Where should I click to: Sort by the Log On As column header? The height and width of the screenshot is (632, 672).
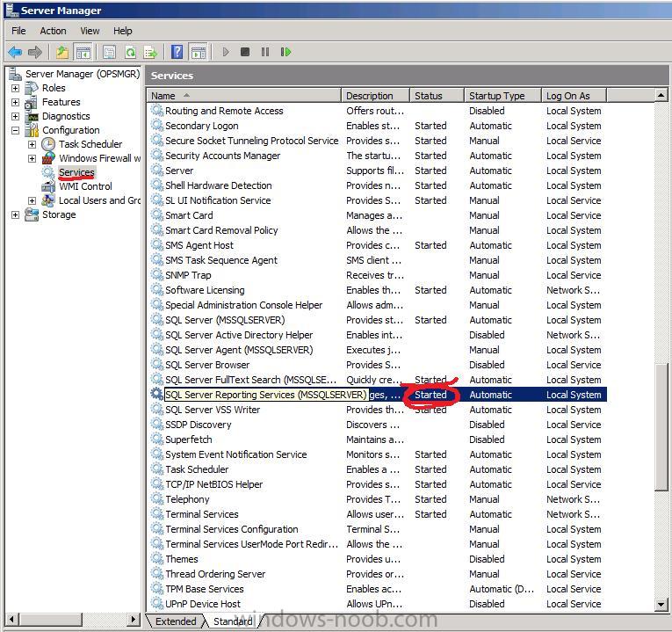(574, 96)
